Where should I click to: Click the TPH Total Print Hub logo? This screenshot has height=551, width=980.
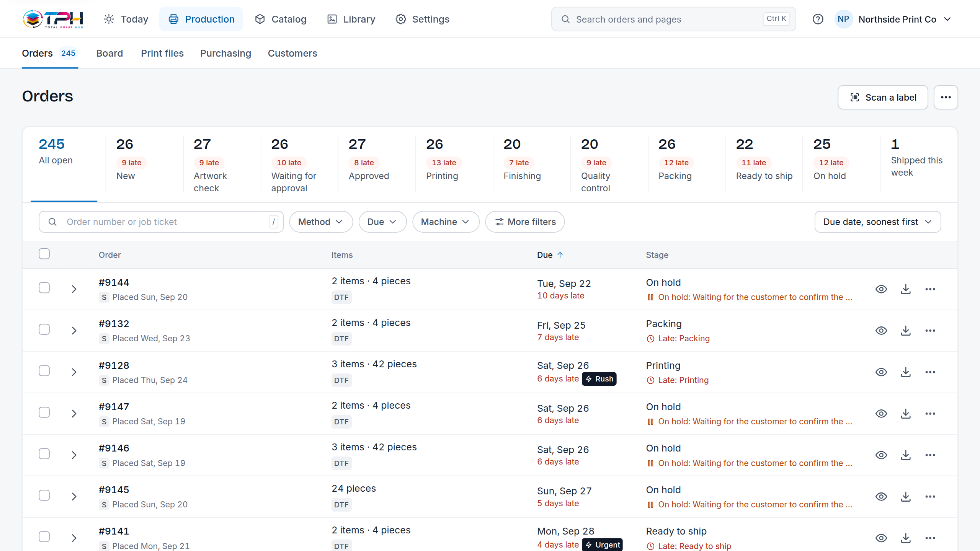coord(53,19)
